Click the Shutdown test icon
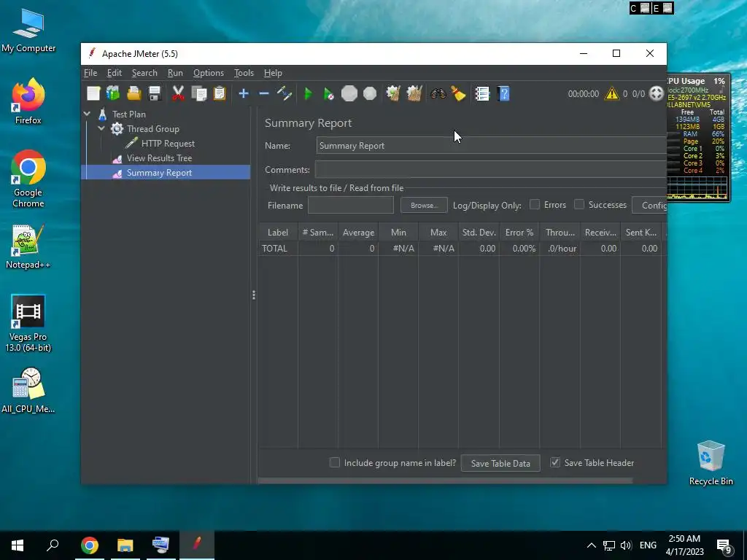 click(x=370, y=93)
